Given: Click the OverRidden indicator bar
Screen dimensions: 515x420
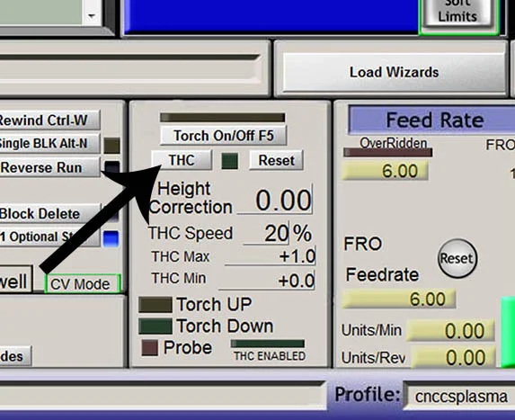Looking at the screenshot, I should coord(388,153).
